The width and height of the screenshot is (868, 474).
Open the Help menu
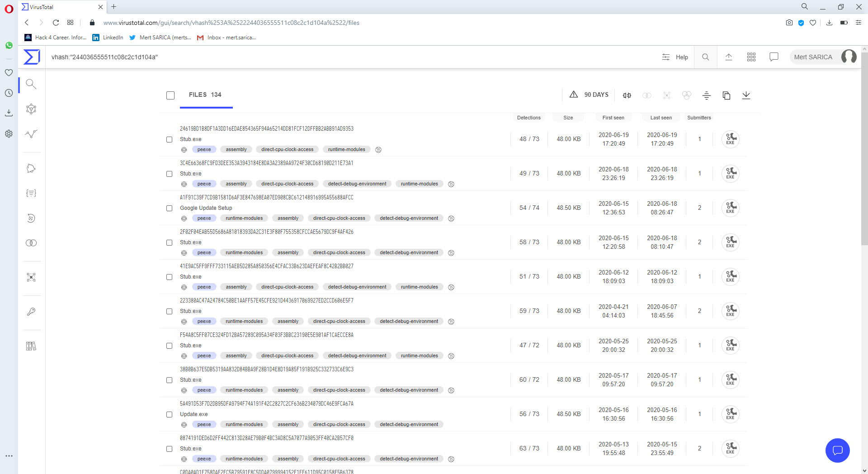(x=675, y=57)
